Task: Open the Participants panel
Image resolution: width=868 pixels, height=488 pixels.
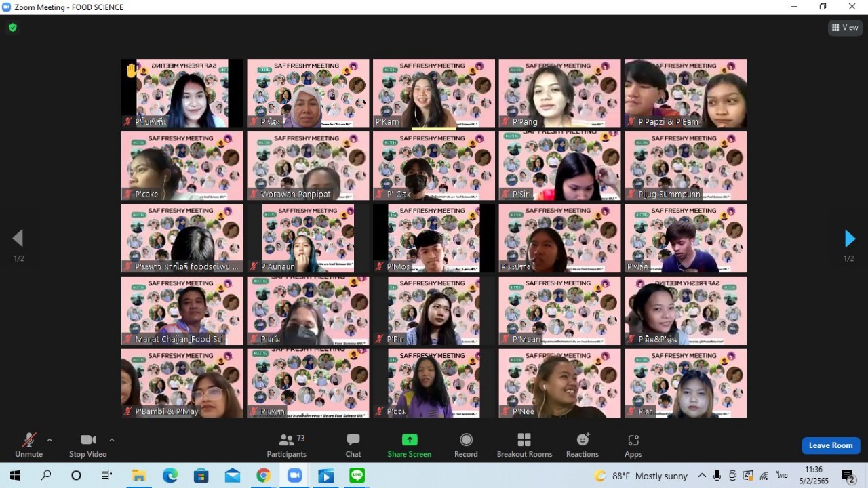Action: pyautogui.click(x=286, y=446)
